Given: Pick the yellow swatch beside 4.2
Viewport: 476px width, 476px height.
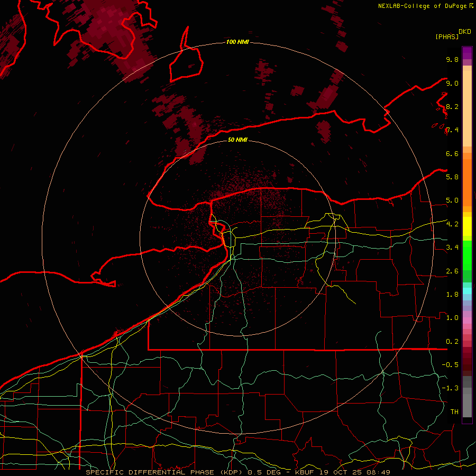Looking at the screenshot, I should pos(467,224).
